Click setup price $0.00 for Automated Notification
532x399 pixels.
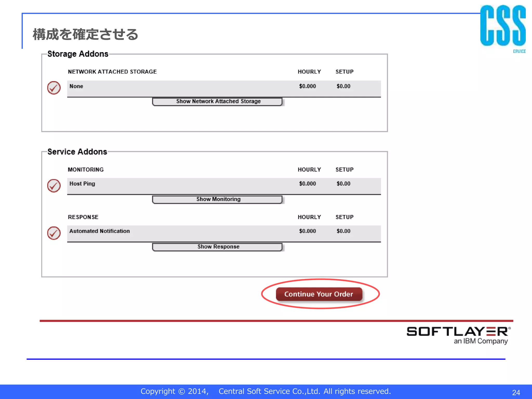click(343, 231)
